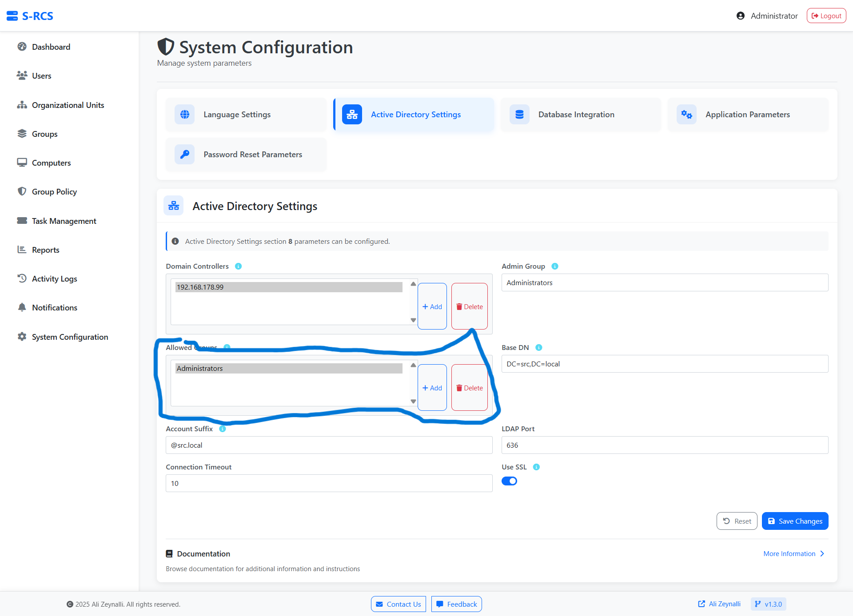Select Administrators in Allowed Groups list

pyautogui.click(x=289, y=368)
